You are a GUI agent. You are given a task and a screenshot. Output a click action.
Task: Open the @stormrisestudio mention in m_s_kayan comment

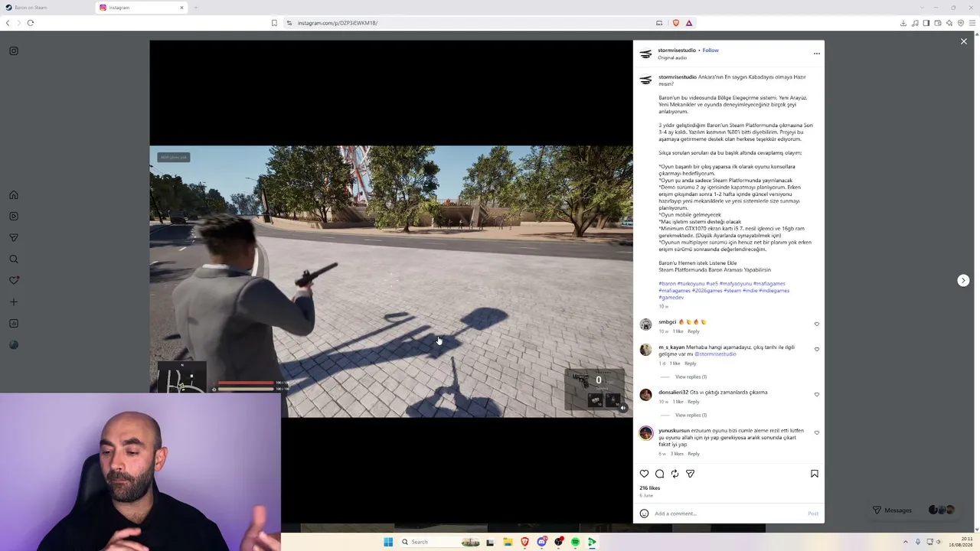(715, 354)
